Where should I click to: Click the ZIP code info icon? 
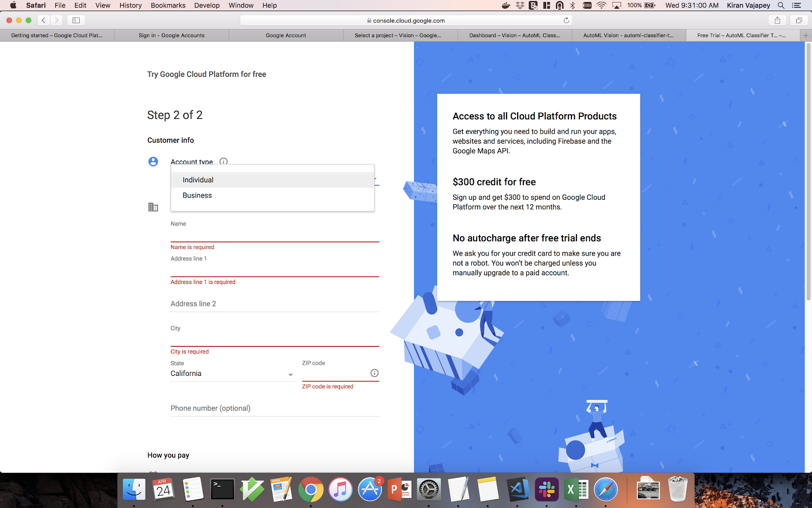[375, 373]
